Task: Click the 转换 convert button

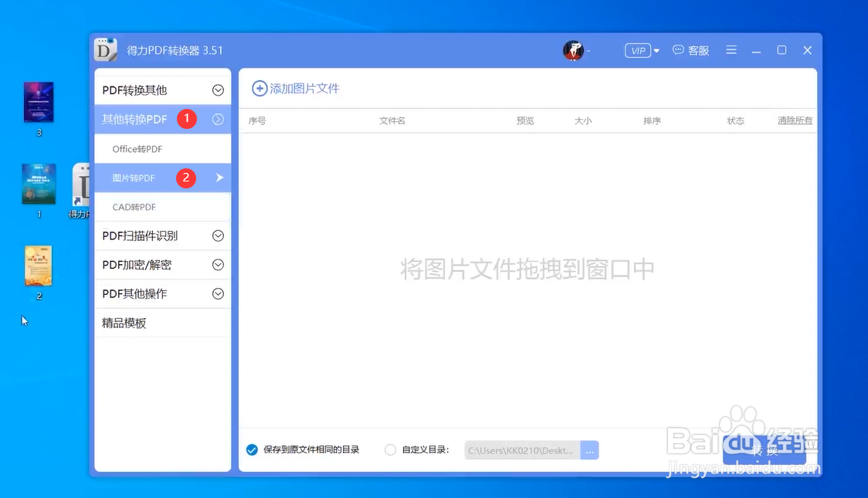Action: point(765,450)
